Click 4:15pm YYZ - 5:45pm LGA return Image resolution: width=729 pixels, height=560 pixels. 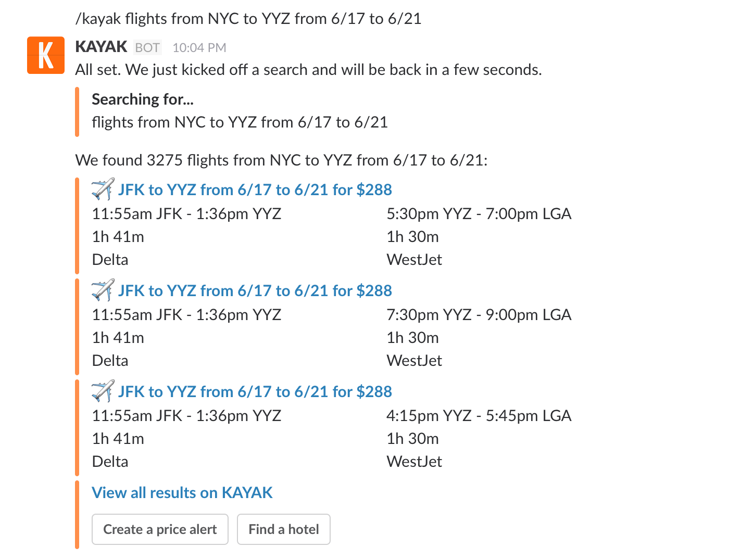click(x=479, y=416)
